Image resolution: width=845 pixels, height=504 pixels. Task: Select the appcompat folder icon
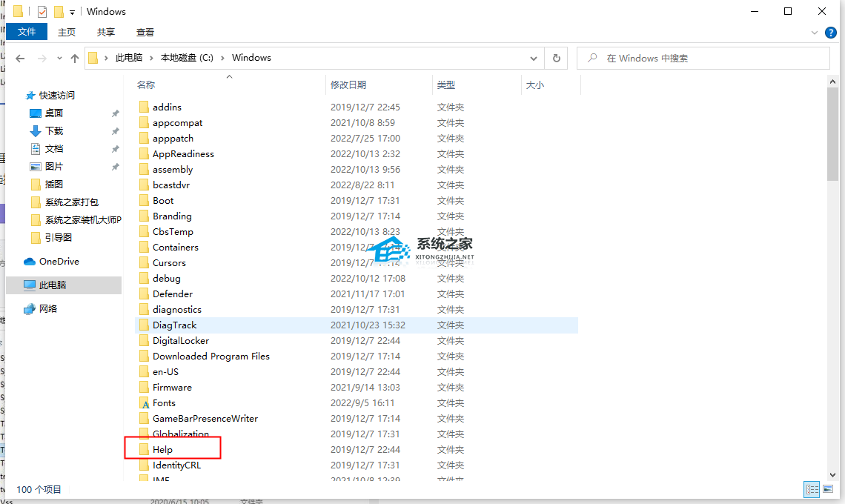tap(144, 122)
